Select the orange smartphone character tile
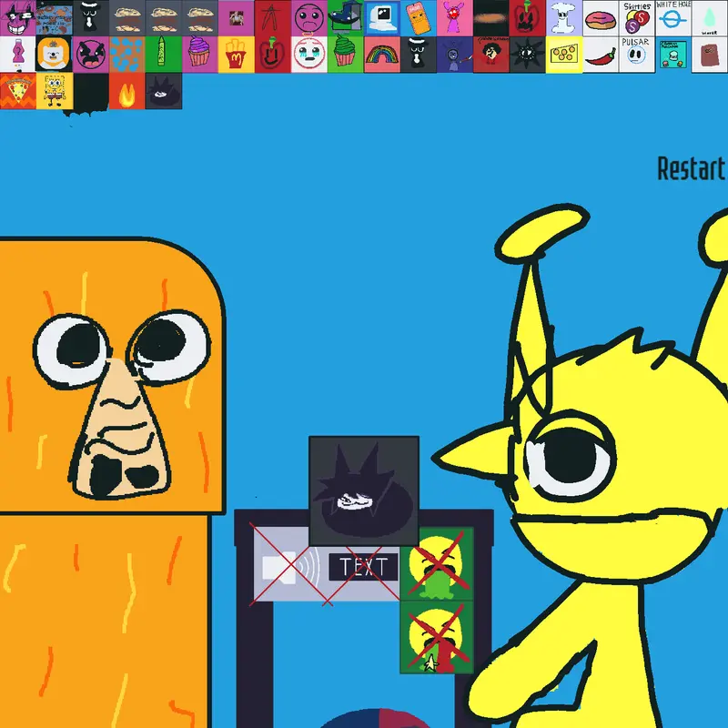728x728 pixels. pos(419,17)
